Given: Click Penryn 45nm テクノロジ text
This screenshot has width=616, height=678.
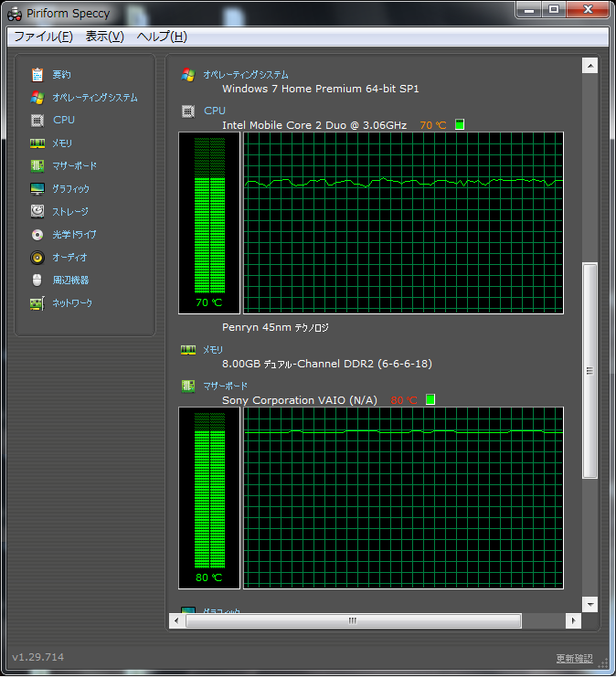Looking at the screenshot, I should pos(275,327).
